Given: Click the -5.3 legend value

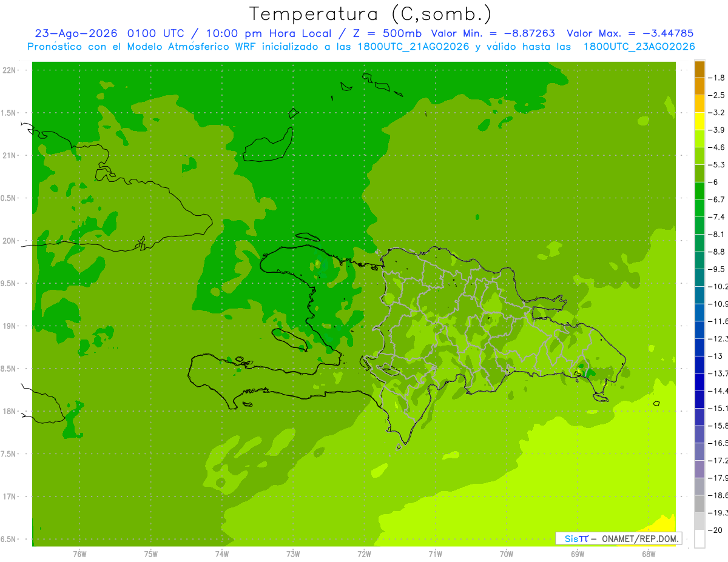Looking at the screenshot, I should (x=716, y=164).
